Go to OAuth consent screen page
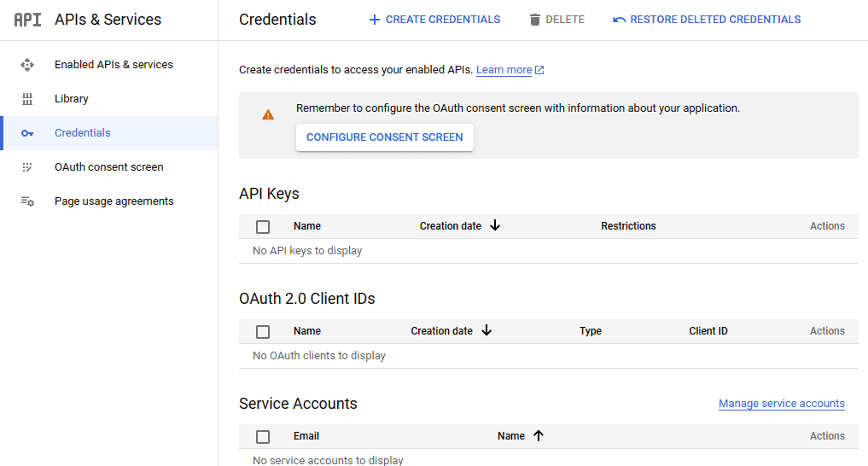The width and height of the screenshot is (868, 466). [109, 167]
